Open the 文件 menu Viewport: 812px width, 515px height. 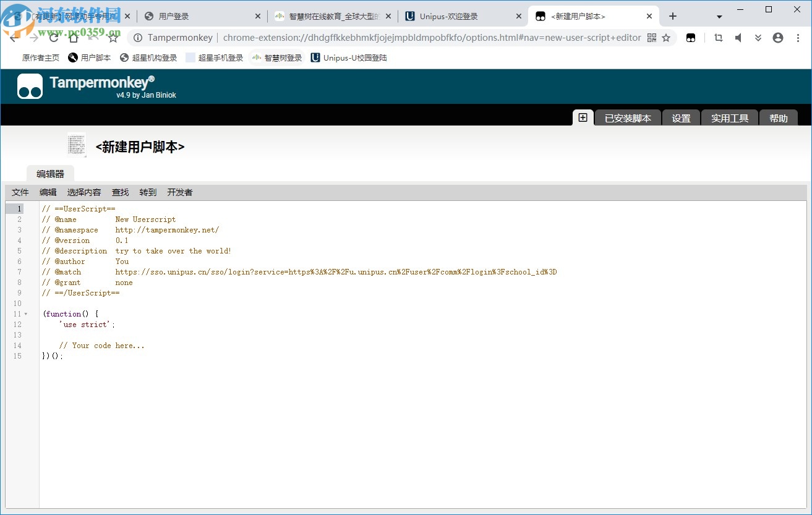point(20,192)
